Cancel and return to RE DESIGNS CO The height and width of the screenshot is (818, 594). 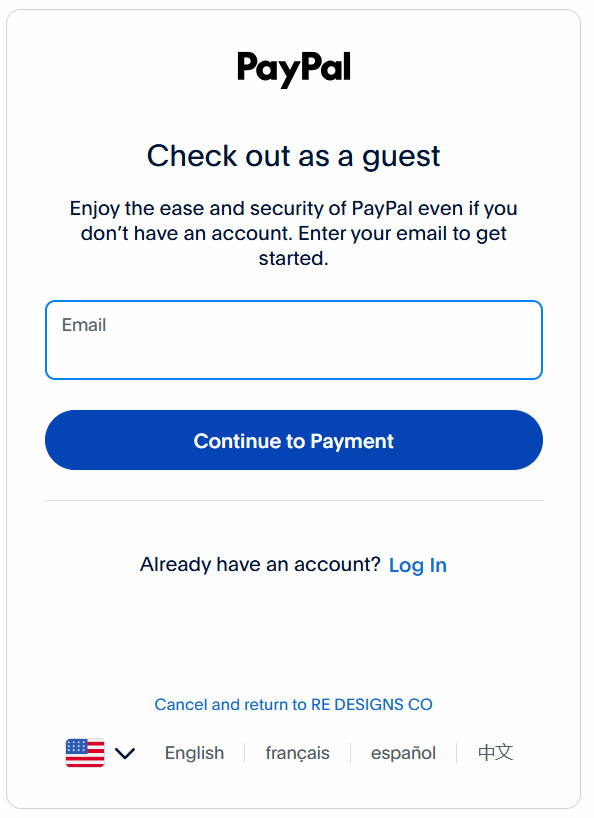tap(293, 704)
